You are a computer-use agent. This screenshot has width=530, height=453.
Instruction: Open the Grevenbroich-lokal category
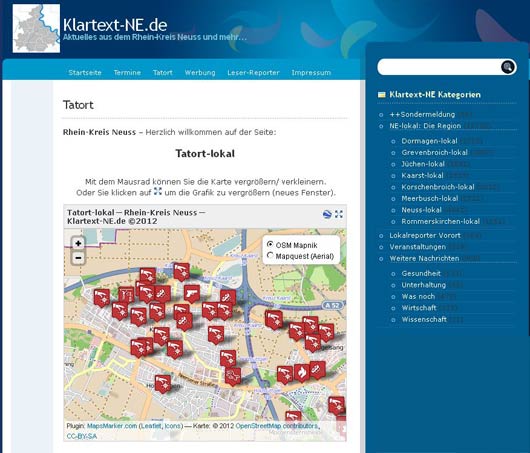[x=434, y=152]
